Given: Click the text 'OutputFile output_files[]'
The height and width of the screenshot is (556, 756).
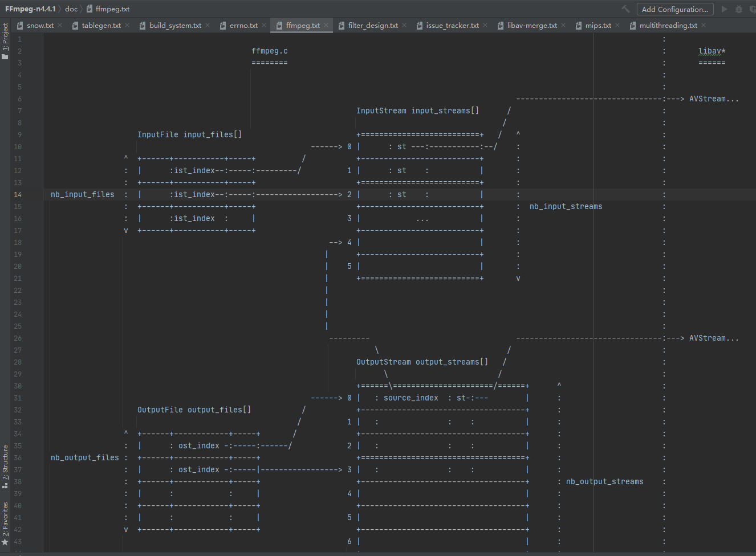Looking at the screenshot, I should (194, 410).
